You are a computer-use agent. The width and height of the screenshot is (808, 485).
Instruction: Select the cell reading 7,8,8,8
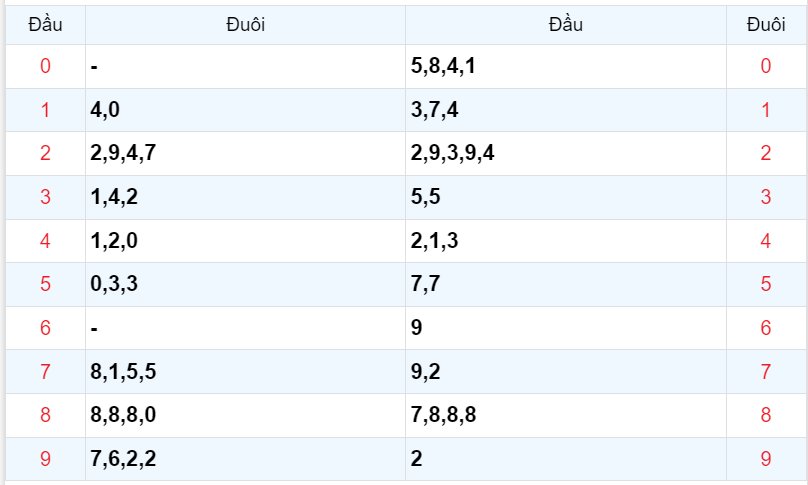pyautogui.click(x=443, y=415)
